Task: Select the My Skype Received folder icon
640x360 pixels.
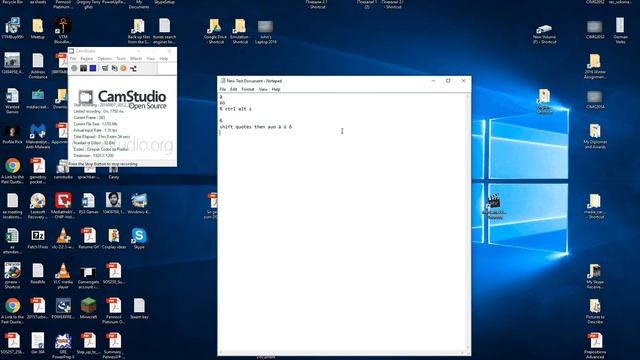Action: click(595, 276)
